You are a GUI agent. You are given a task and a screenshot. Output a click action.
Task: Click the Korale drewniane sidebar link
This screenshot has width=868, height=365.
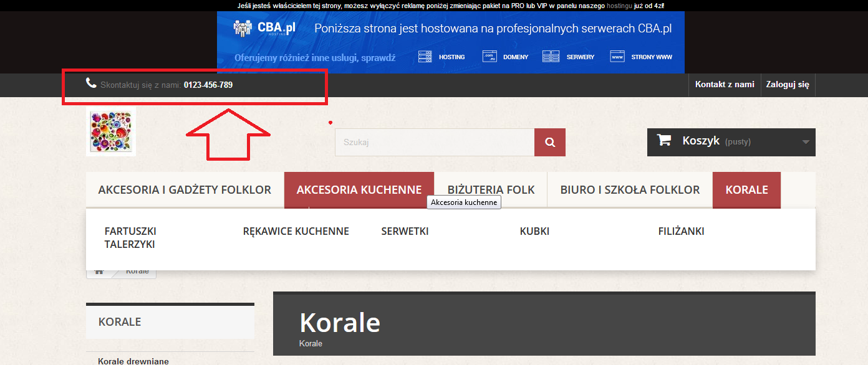133,361
